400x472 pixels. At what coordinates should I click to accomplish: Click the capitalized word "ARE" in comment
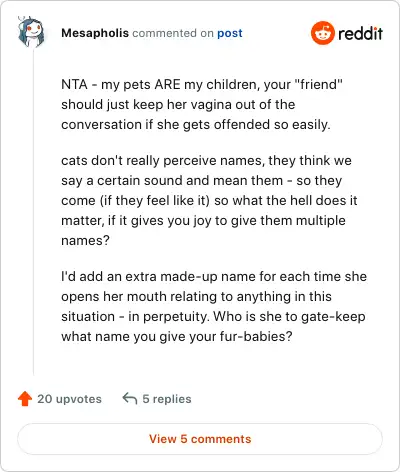167,84
